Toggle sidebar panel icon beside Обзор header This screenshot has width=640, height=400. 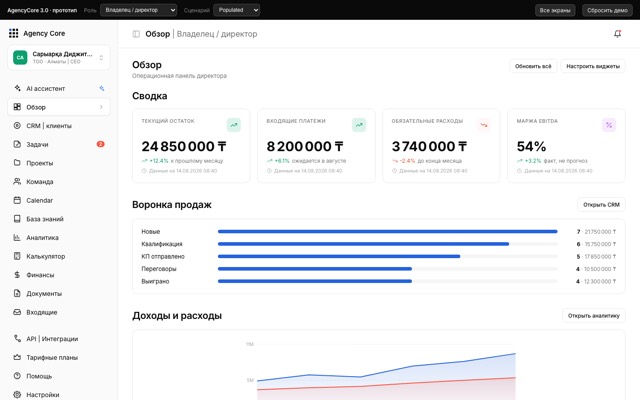(136, 34)
